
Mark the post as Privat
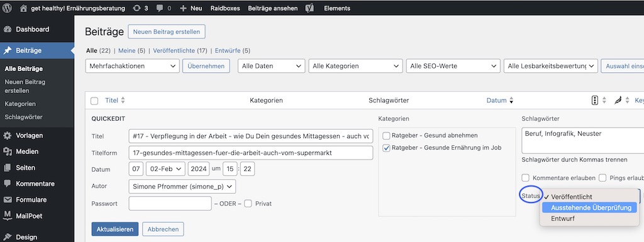[248, 204]
